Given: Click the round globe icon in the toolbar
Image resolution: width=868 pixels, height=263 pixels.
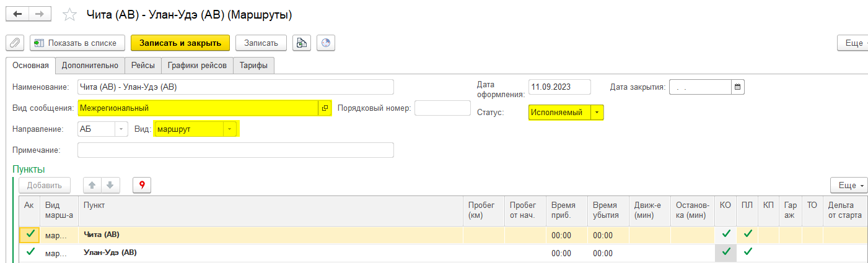Looking at the screenshot, I should point(326,43).
